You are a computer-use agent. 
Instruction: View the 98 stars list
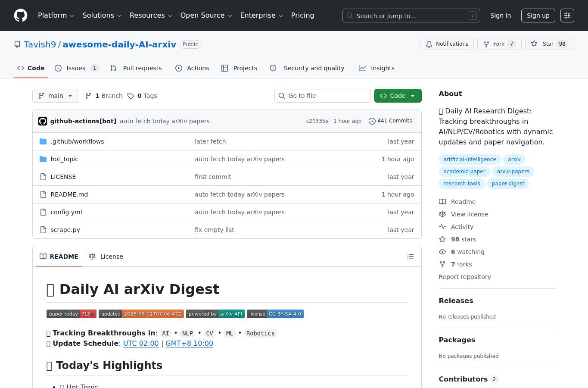[x=457, y=239]
